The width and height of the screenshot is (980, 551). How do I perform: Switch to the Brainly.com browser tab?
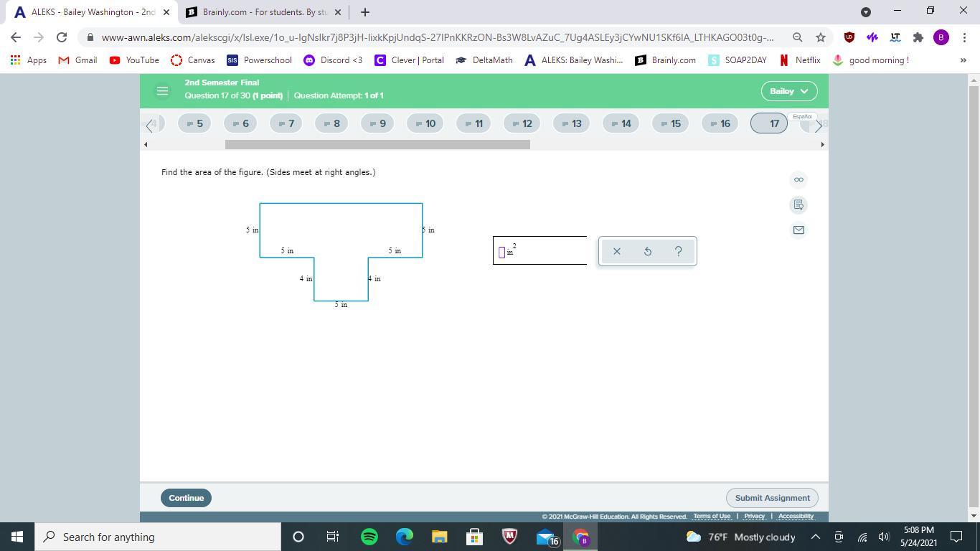263,12
